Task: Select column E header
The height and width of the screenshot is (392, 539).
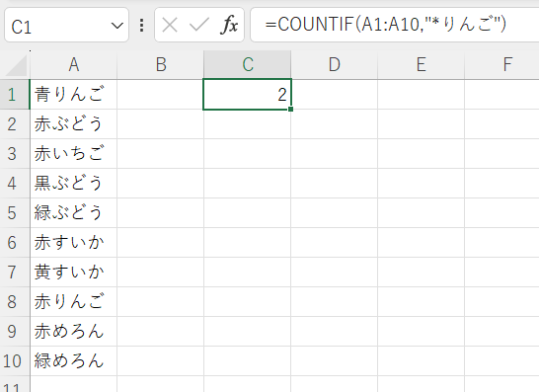Action: (x=422, y=64)
